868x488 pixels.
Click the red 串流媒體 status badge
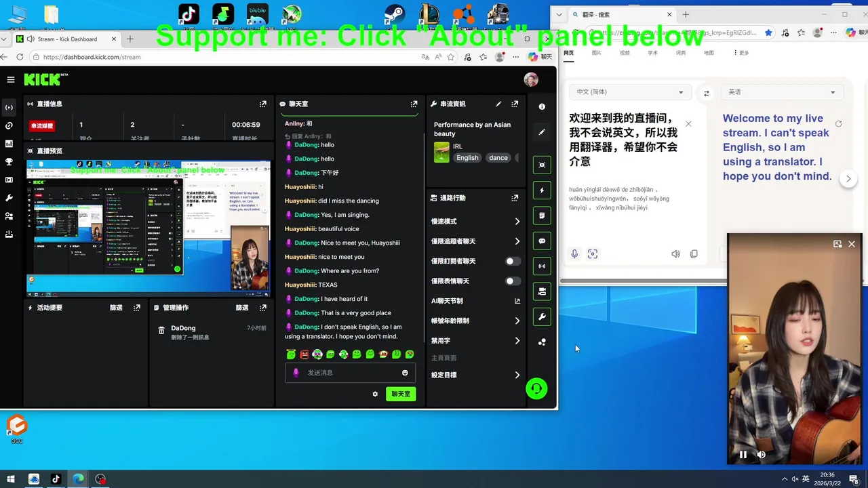click(x=42, y=126)
